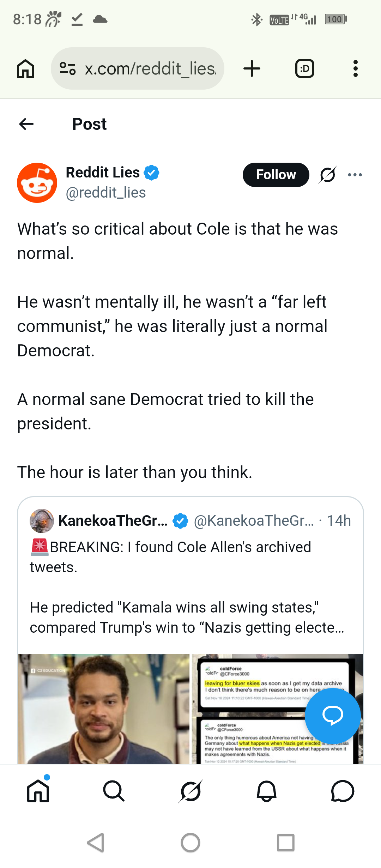This screenshot has width=381, height=868.
Task: Open post options three-dot menu
Action: (x=355, y=175)
